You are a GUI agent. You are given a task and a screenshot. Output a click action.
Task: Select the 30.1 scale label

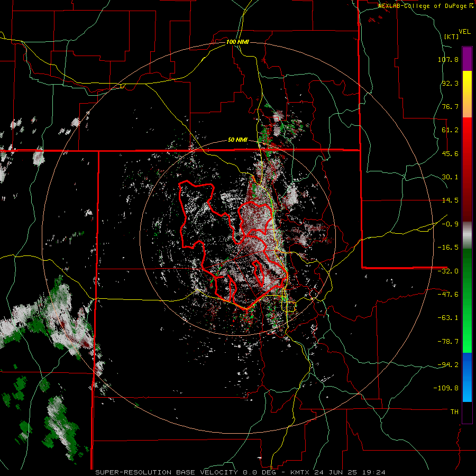[450, 177]
